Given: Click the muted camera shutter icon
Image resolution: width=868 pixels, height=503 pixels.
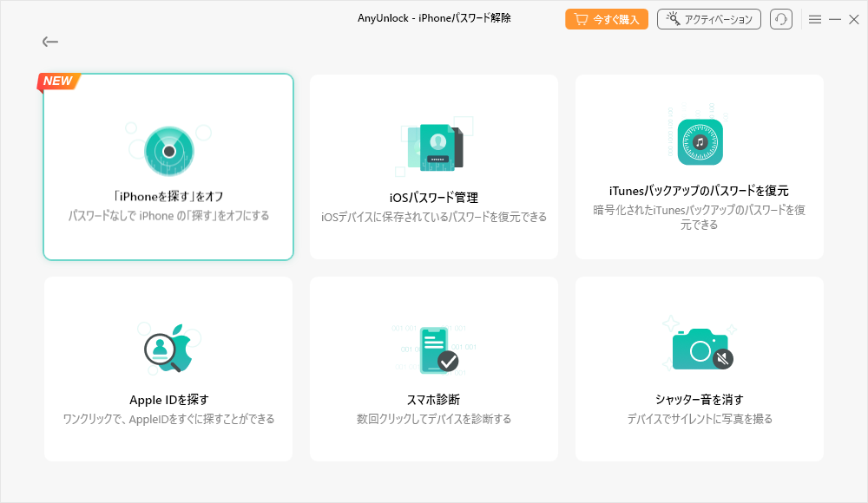Looking at the screenshot, I should coord(702,349).
